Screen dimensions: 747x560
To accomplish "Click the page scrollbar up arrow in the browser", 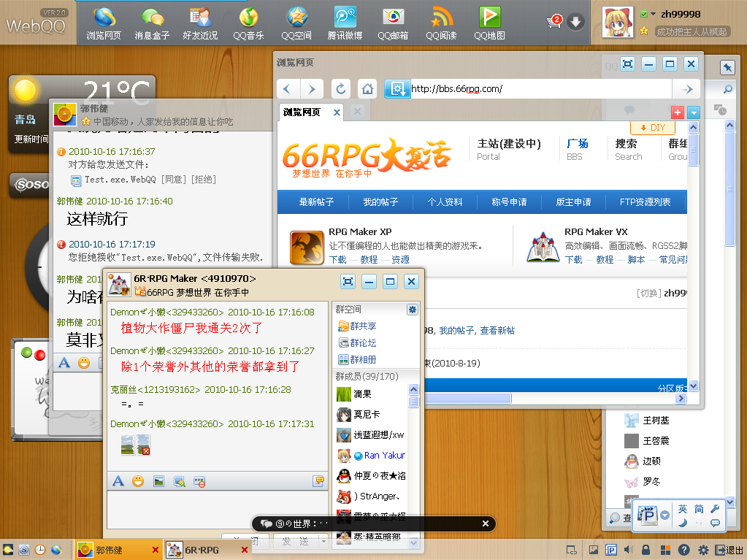I will (694, 127).
